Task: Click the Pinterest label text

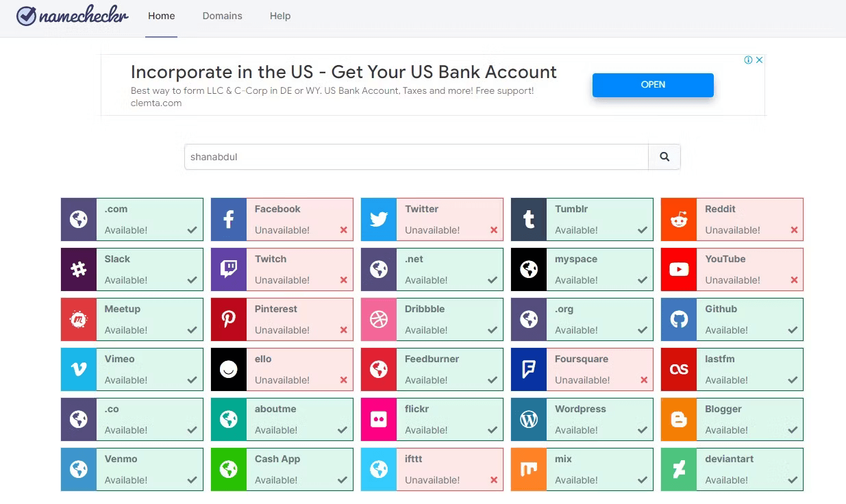Action: point(276,309)
